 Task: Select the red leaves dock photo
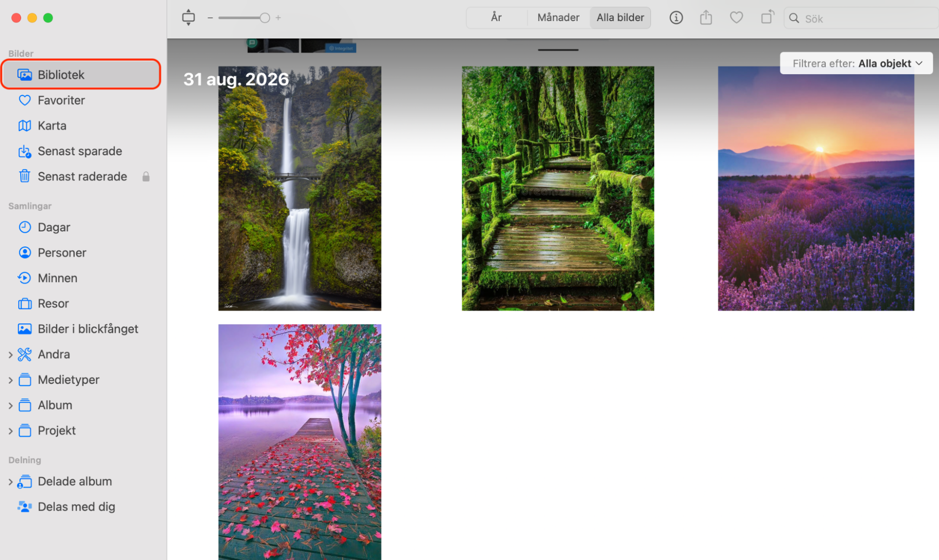tap(300, 442)
